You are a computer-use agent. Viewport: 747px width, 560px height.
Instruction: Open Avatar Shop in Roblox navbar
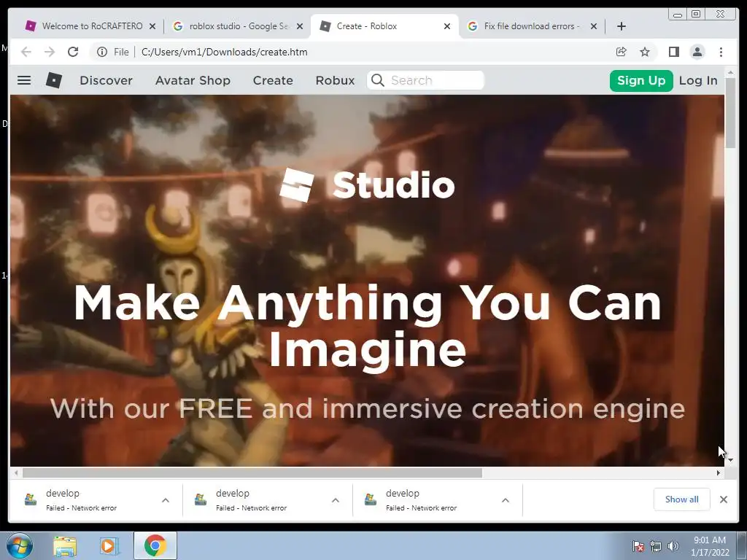pos(193,80)
